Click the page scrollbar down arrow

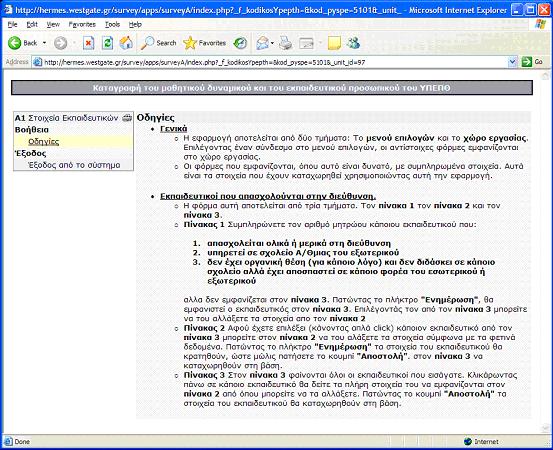pyautogui.click(x=545, y=428)
